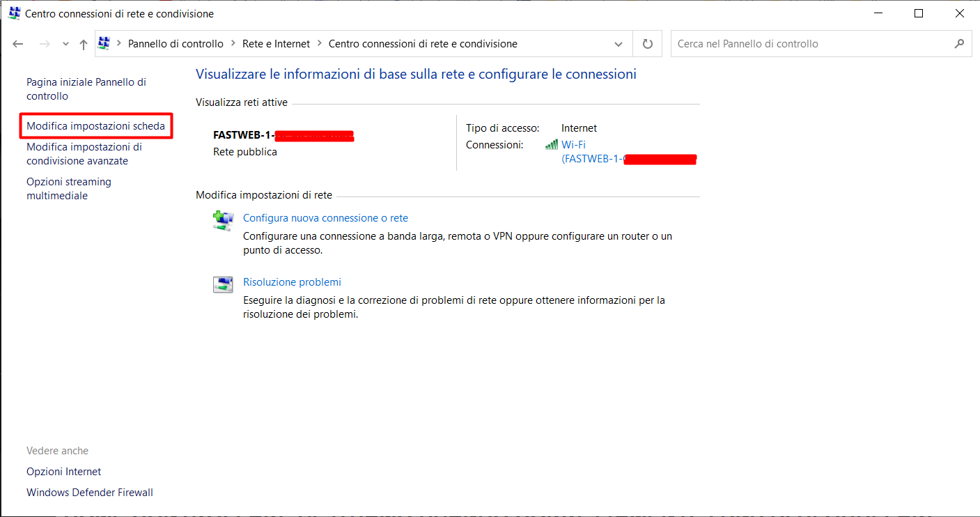This screenshot has height=517, width=980.
Task: Select 'Vedere anche' label
Action: click(57, 451)
